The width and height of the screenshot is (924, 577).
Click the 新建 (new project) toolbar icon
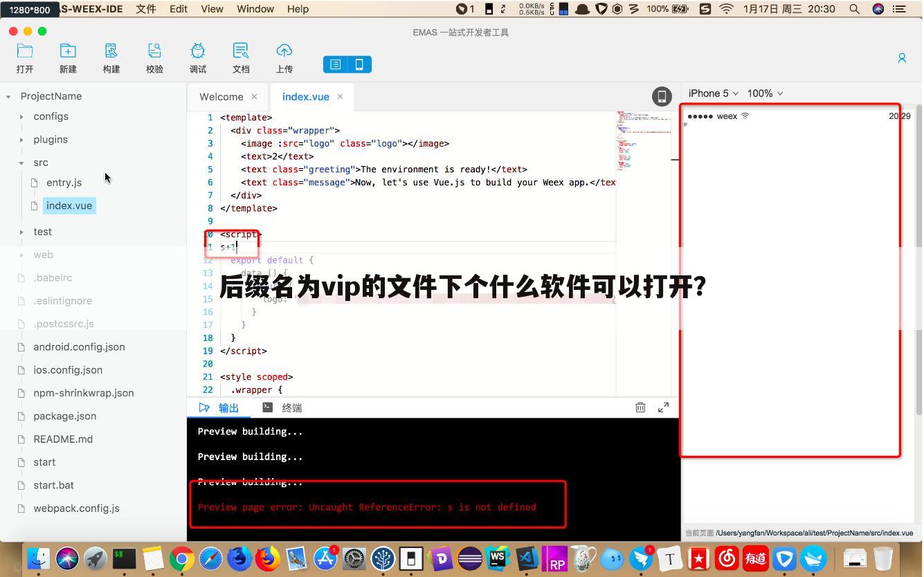pos(68,51)
